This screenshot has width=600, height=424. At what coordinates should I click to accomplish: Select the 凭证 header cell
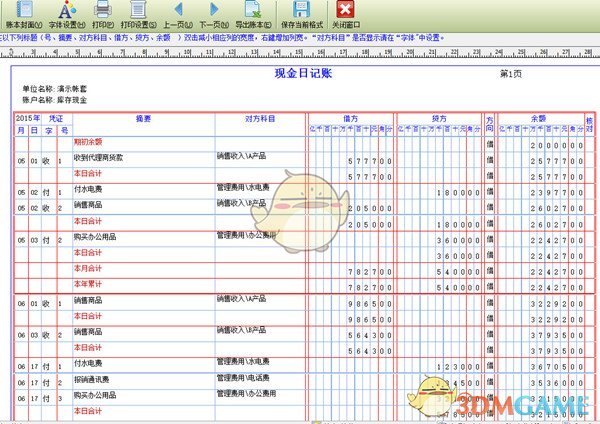pyautogui.click(x=56, y=119)
